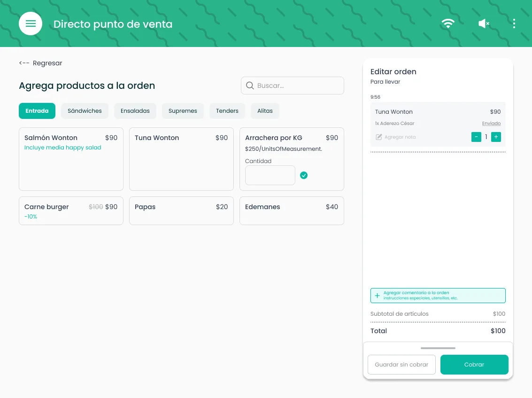Screen dimensions: 532x398
Task: Open the hamburger menu
Action: (31, 23)
